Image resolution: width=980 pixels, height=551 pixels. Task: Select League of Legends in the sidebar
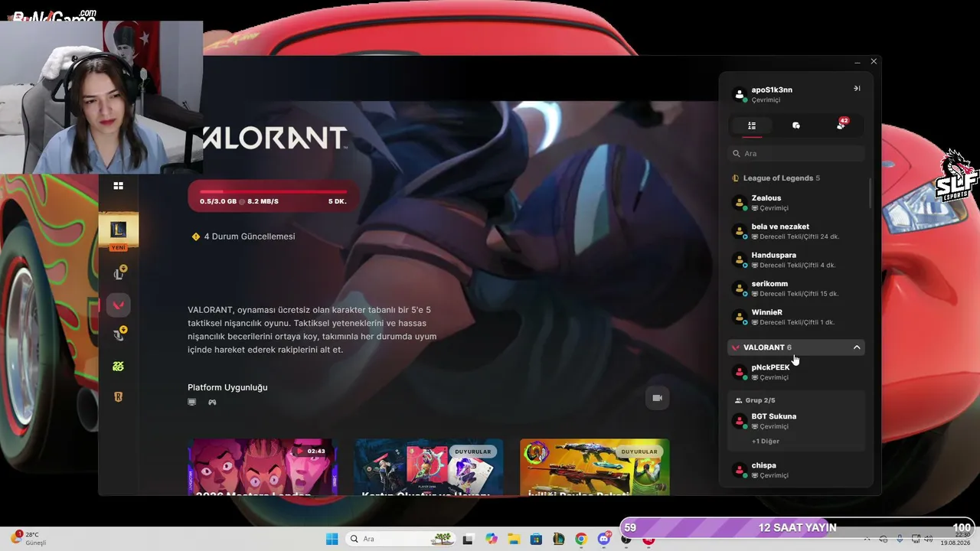[118, 230]
